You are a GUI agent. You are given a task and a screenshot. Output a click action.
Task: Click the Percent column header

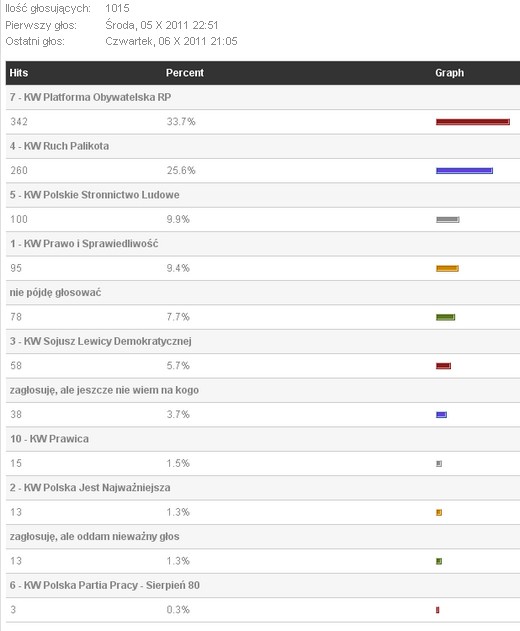coord(185,73)
